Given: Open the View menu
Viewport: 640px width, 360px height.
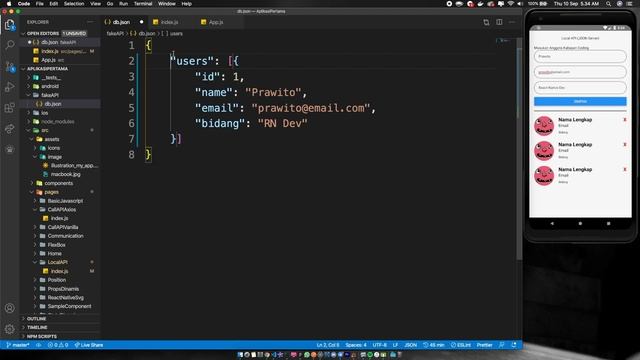Looking at the screenshot, I should [96, 4].
